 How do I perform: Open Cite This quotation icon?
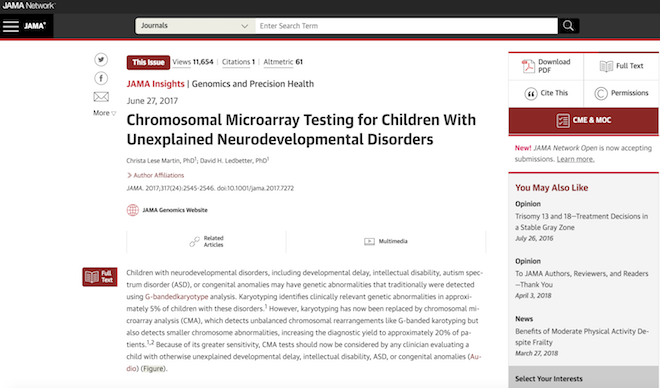point(531,93)
